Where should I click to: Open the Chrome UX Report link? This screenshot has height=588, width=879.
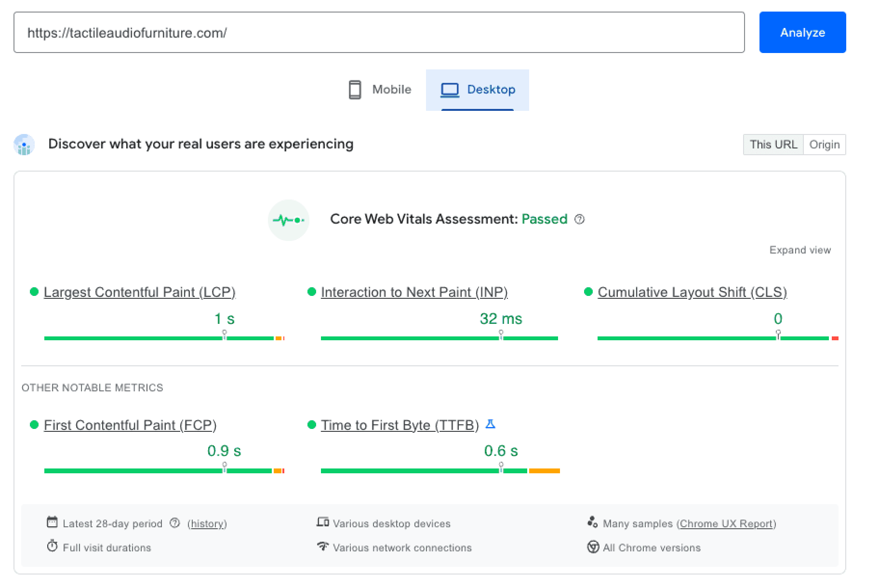[726, 524]
